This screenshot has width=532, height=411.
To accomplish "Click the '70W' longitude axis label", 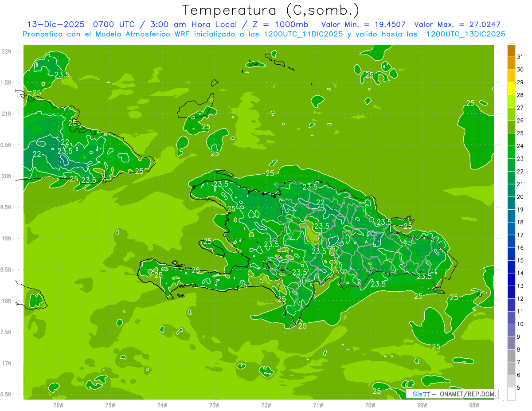I will pos(370,405).
